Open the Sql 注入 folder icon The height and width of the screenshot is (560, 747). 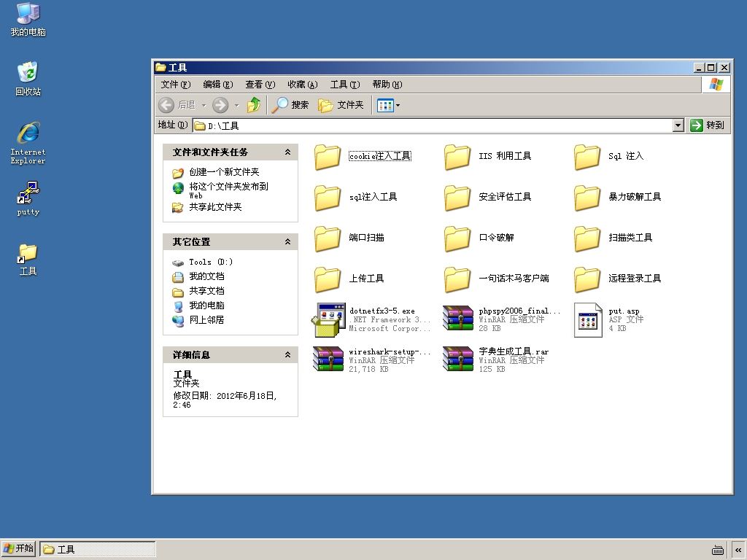coord(587,157)
